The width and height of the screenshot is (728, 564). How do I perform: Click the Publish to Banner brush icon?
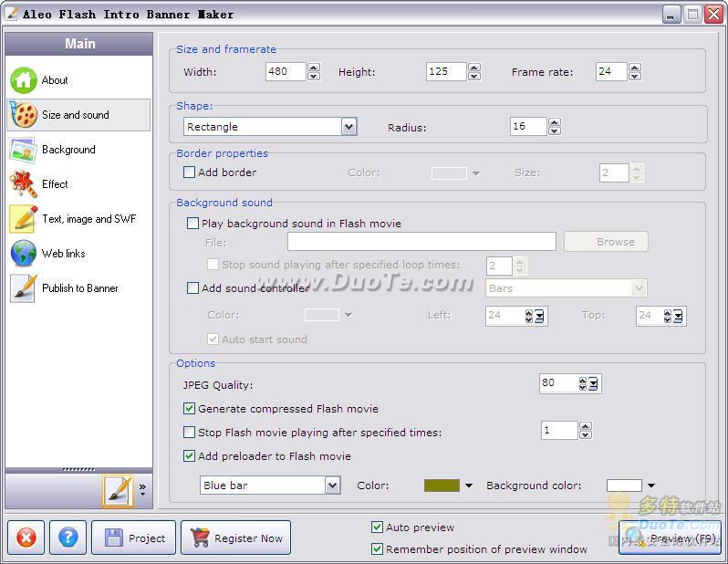[x=23, y=288]
